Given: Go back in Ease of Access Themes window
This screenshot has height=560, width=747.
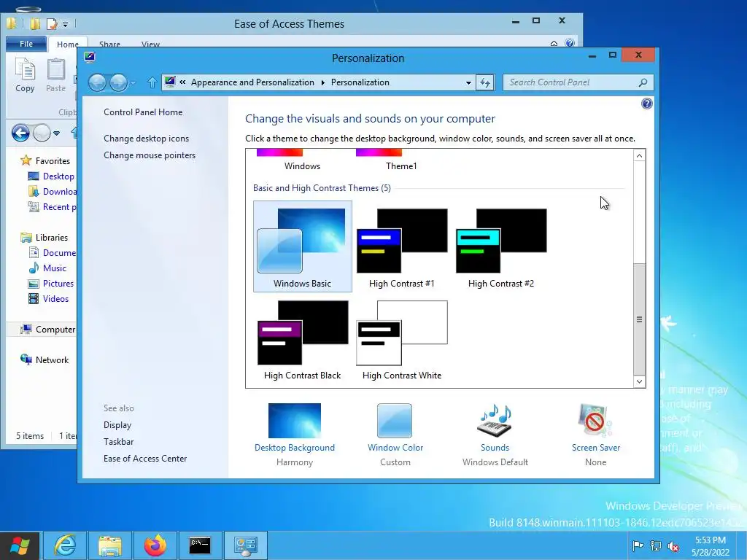Looking at the screenshot, I should 20,133.
